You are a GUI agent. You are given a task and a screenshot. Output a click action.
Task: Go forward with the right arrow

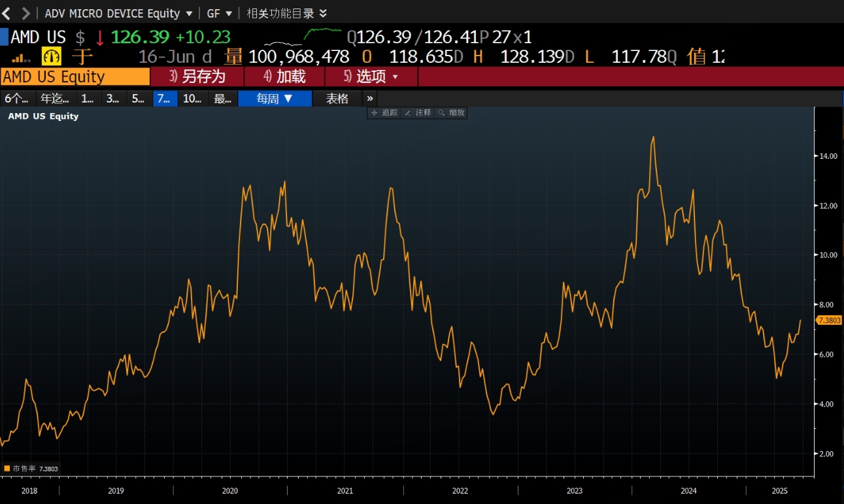point(25,13)
